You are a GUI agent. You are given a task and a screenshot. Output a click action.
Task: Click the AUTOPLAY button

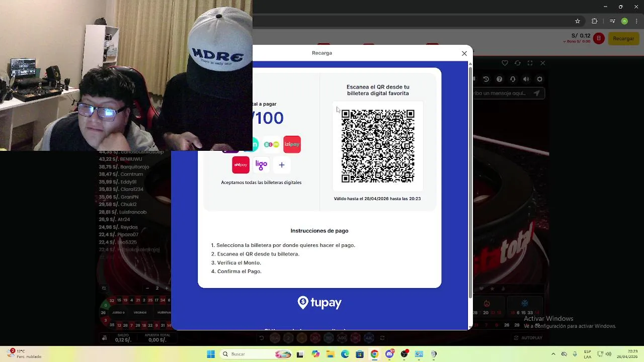coord(528,338)
